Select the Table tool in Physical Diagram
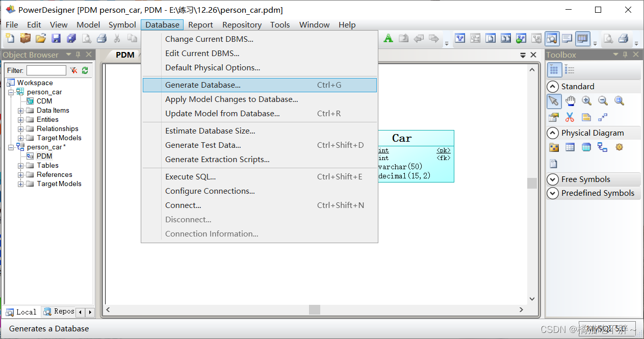Image resolution: width=644 pixels, height=339 pixels. 570,147
